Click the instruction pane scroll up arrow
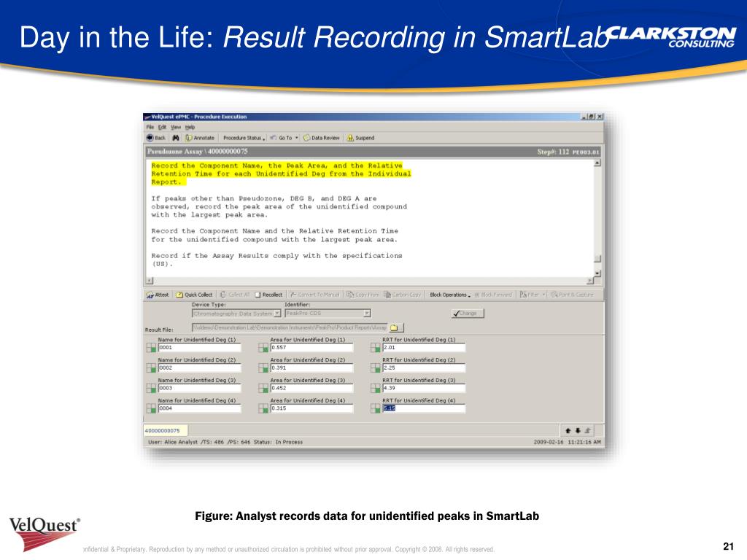Screen dimensions: 747x560 [x=597, y=163]
